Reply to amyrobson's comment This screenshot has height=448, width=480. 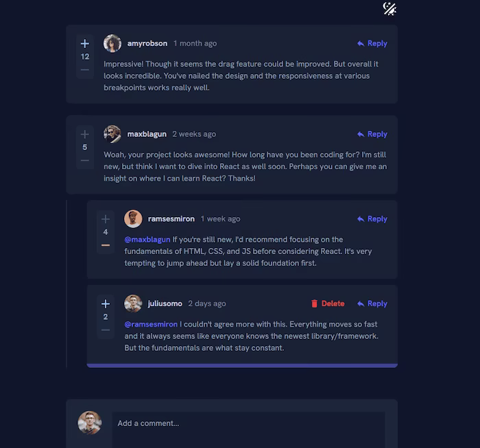pos(372,43)
